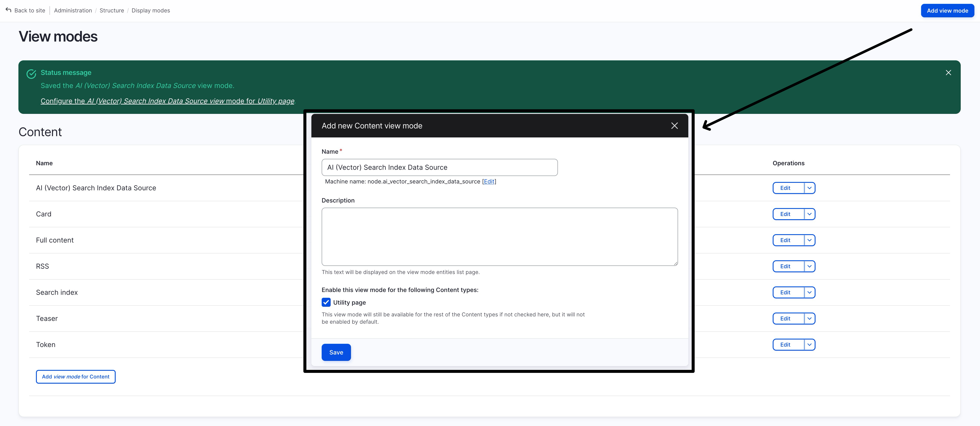Dismiss the green status message
980x426 pixels.
[x=948, y=73]
